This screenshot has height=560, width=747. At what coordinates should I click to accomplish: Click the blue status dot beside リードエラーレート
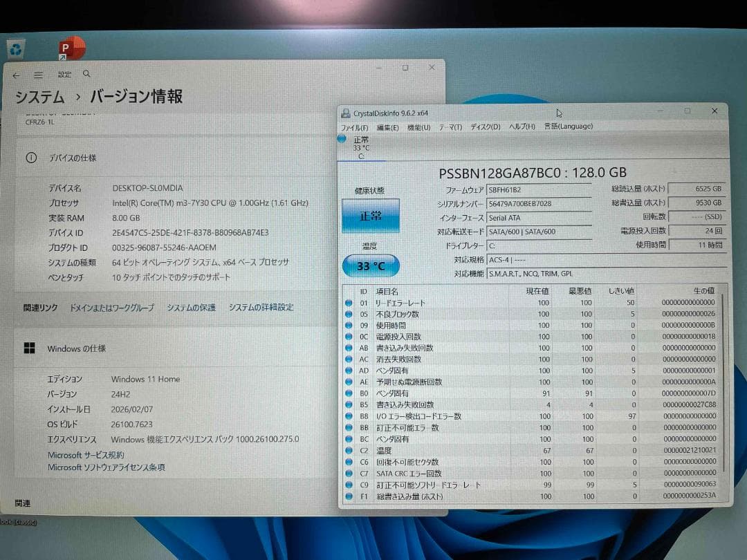tap(349, 302)
